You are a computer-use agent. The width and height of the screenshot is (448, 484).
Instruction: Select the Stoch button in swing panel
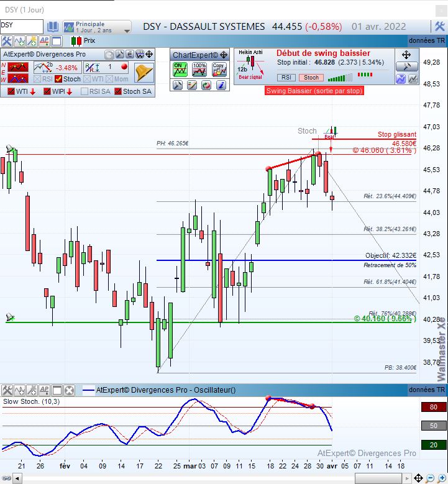[x=311, y=78]
